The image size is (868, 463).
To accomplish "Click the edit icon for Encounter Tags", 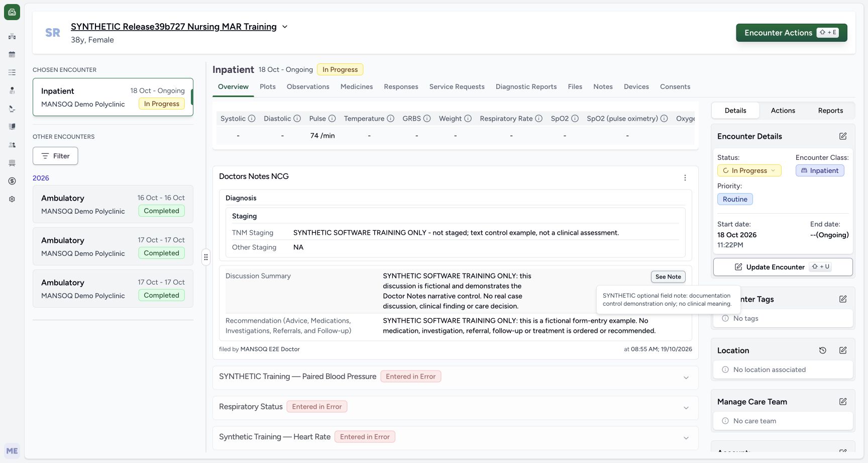I will pyautogui.click(x=843, y=299).
